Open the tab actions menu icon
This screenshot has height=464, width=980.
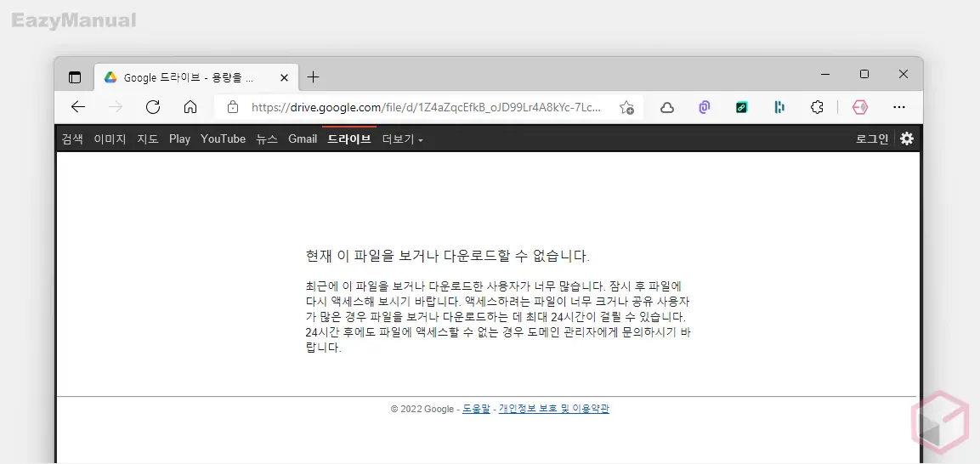pyautogui.click(x=75, y=77)
